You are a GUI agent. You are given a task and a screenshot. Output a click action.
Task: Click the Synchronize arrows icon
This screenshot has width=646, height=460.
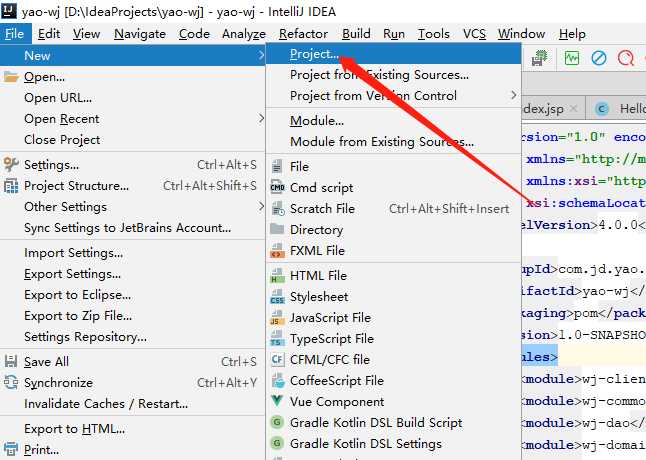(x=11, y=382)
